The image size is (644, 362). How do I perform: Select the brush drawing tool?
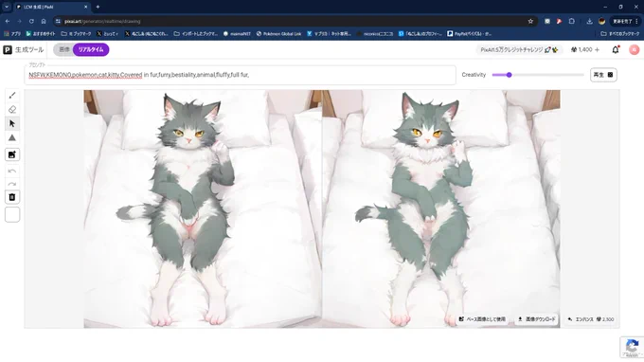(12, 96)
